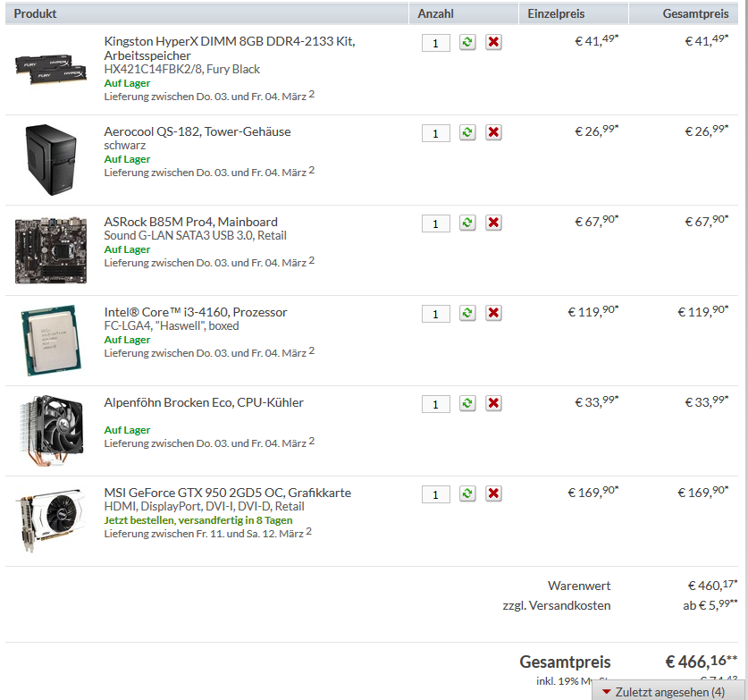This screenshot has width=748, height=700.
Task: Open MSI GeForce GTX 950 Grafikkarte link
Action: [228, 493]
